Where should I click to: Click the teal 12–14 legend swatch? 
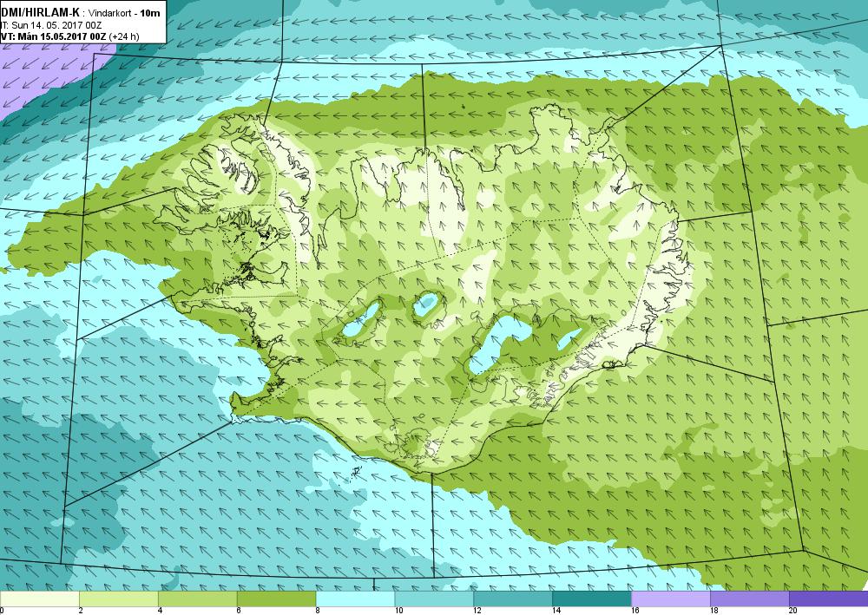pos(513,599)
